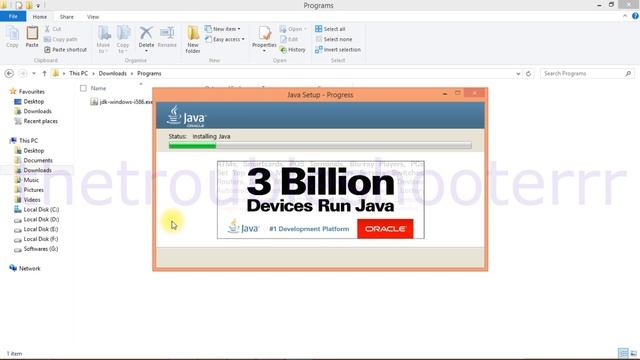Go back using the Back arrow
The width and height of the screenshot is (640, 360).
point(9,73)
